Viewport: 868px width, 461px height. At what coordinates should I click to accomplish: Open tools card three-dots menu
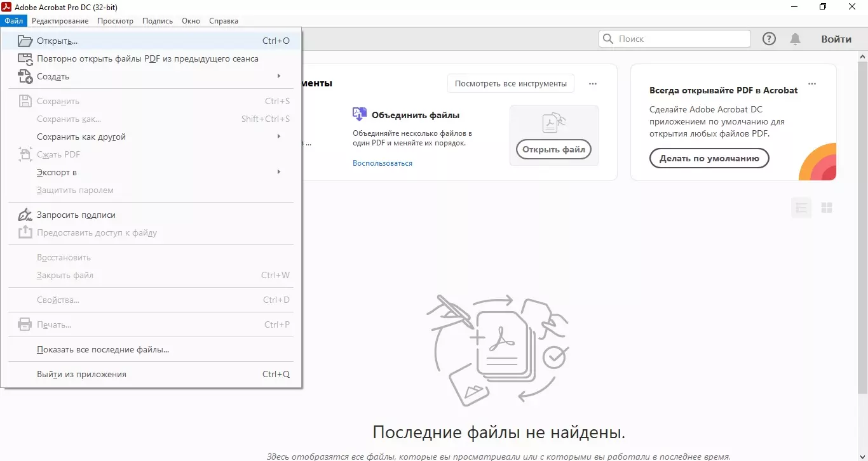(593, 84)
